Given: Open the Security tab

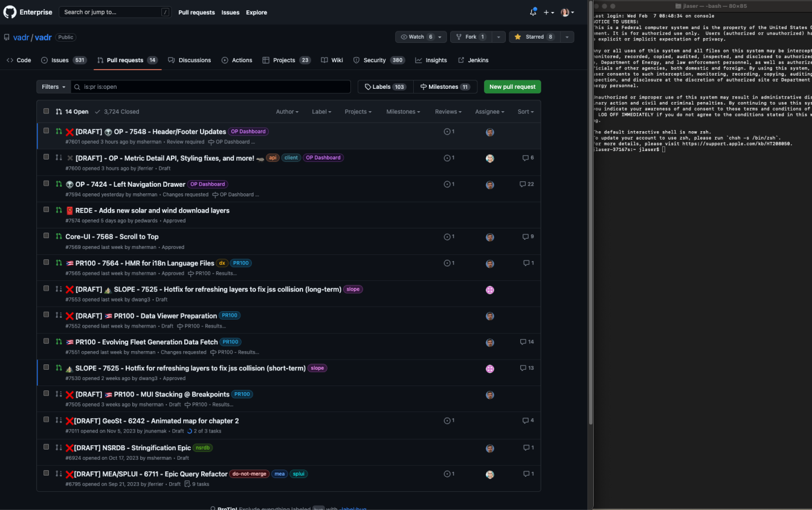Looking at the screenshot, I should (379, 60).
